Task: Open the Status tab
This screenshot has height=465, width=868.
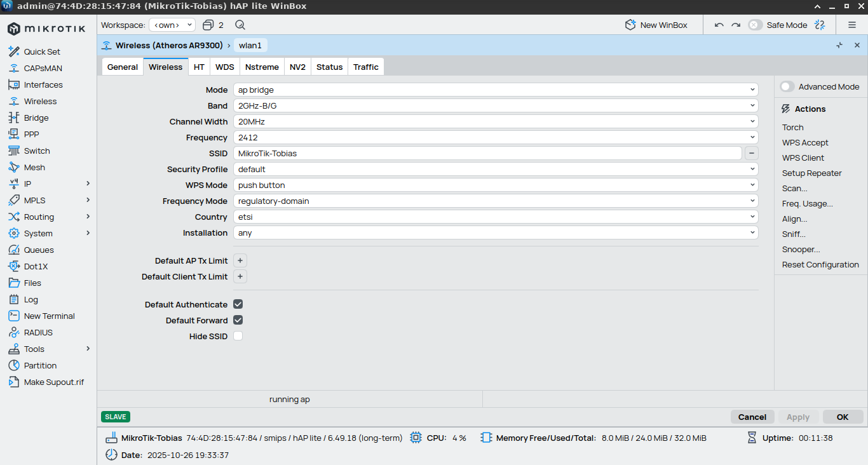Action: coord(329,67)
